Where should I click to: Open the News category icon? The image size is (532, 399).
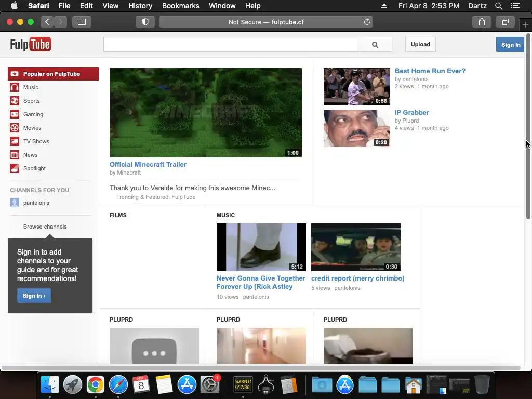[15, 155]
